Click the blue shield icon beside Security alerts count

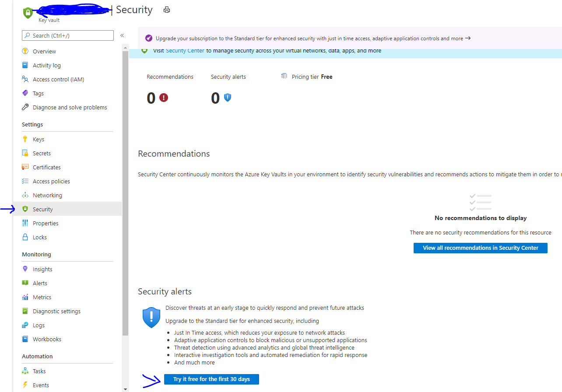point(227,98)
